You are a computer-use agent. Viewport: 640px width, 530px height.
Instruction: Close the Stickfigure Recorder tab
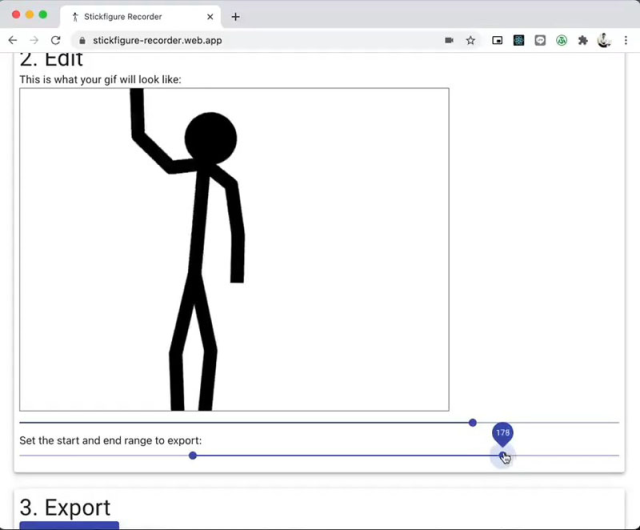[x=210, y=16]
